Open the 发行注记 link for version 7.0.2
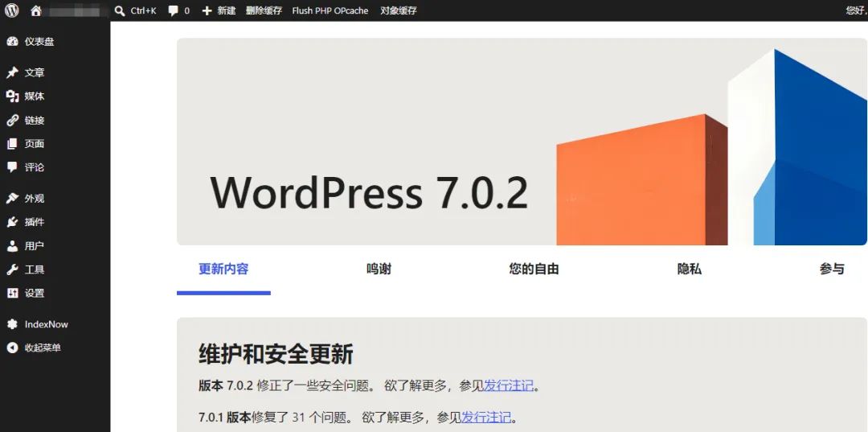 tap(509, 386)
